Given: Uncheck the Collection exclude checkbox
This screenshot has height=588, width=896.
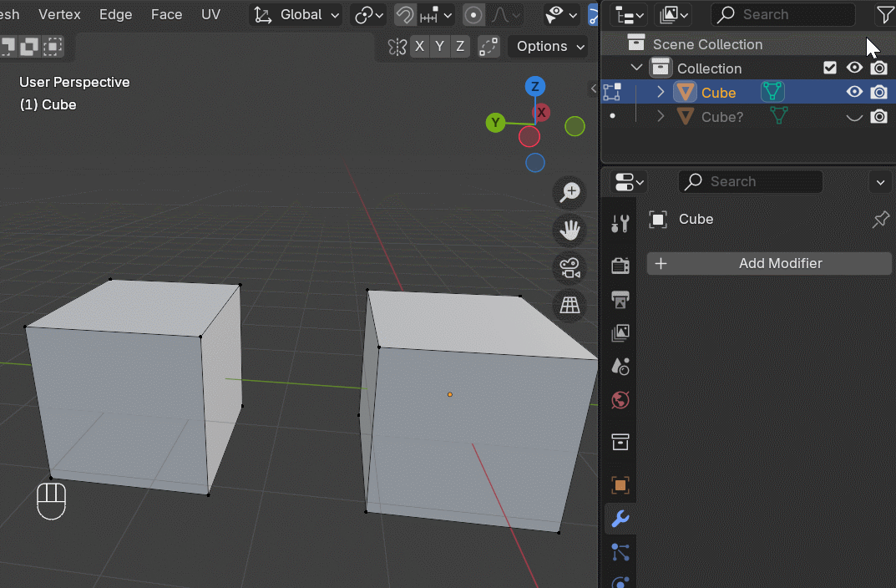Looking at the screenshot, I should click(829, 68).
